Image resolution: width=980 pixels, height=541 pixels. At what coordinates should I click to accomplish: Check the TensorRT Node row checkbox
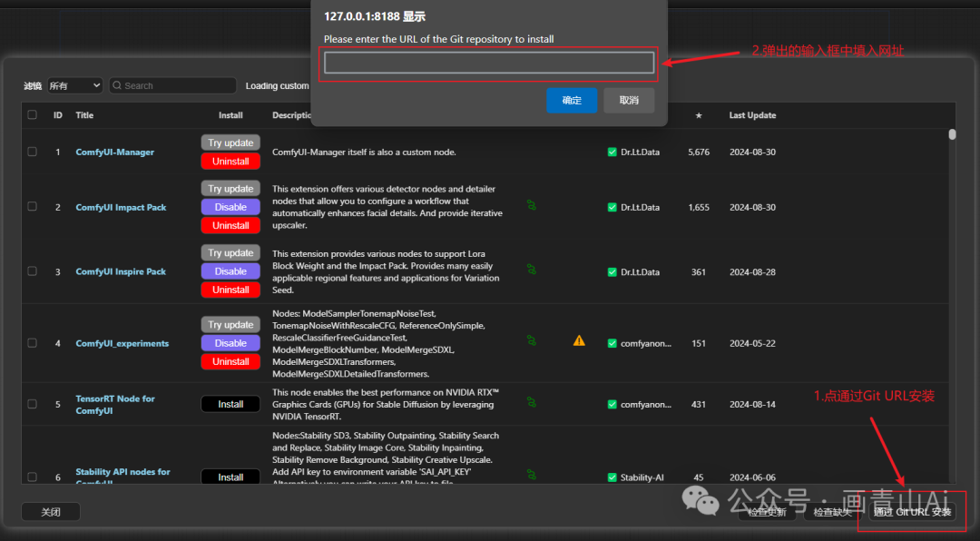click(x=33, y=404)
